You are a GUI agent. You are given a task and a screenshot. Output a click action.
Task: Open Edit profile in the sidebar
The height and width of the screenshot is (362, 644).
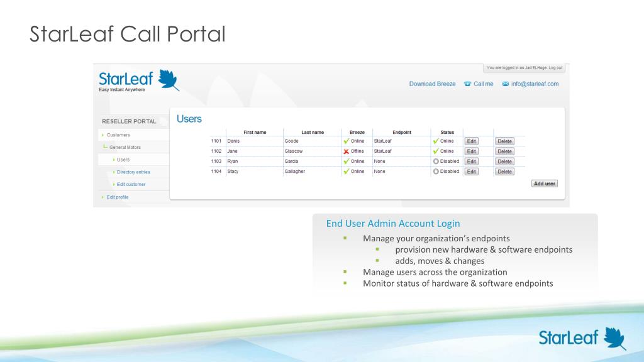click(118, 197)
